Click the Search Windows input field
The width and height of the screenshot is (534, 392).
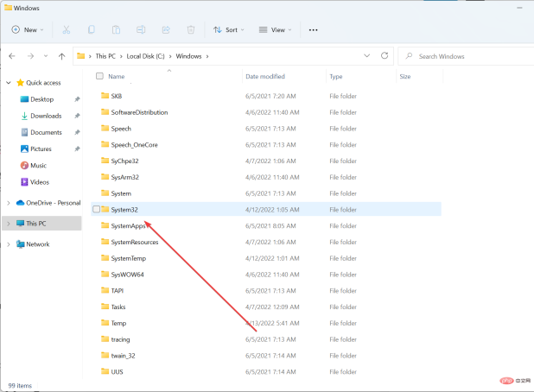pyautogui.click(x=468, y=56)
